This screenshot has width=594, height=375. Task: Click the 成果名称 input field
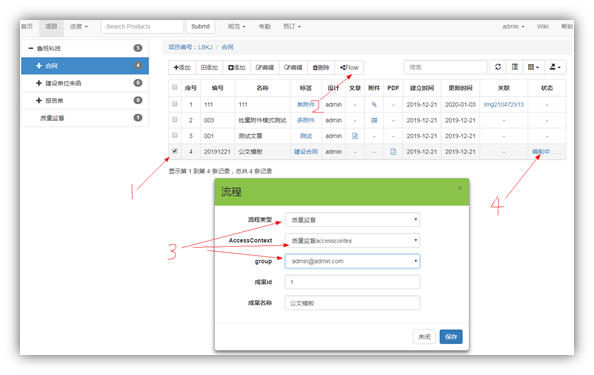352,303
